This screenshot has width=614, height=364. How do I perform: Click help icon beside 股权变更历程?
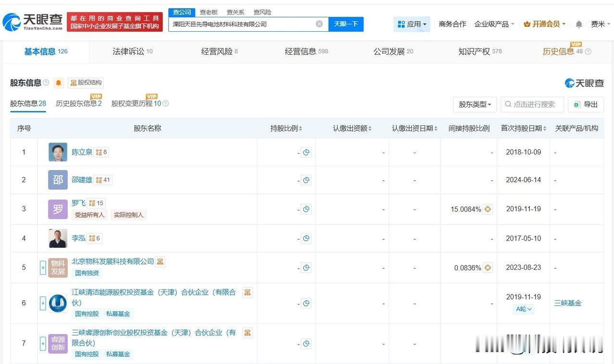point(165,103)
